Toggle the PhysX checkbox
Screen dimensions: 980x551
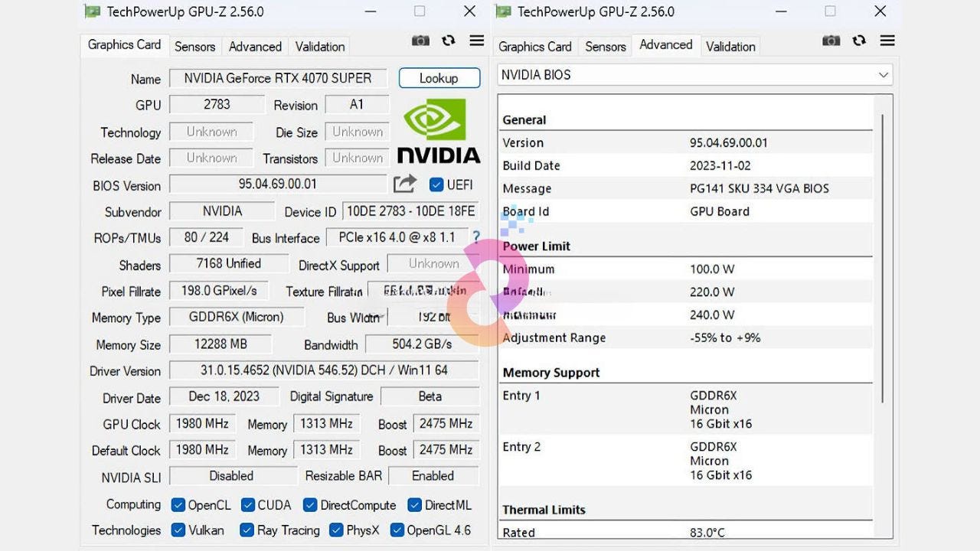pyautogui.click(x=336, y=530)
